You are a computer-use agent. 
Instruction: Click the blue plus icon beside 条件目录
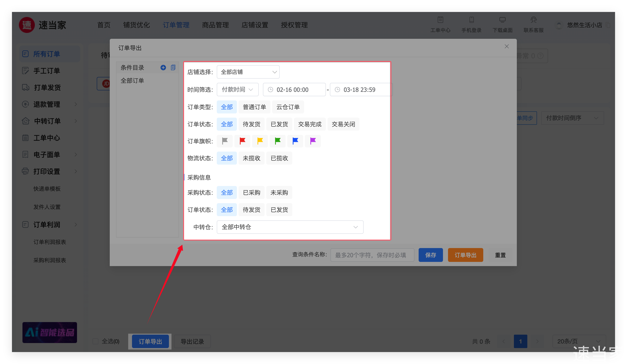(163, 68)
